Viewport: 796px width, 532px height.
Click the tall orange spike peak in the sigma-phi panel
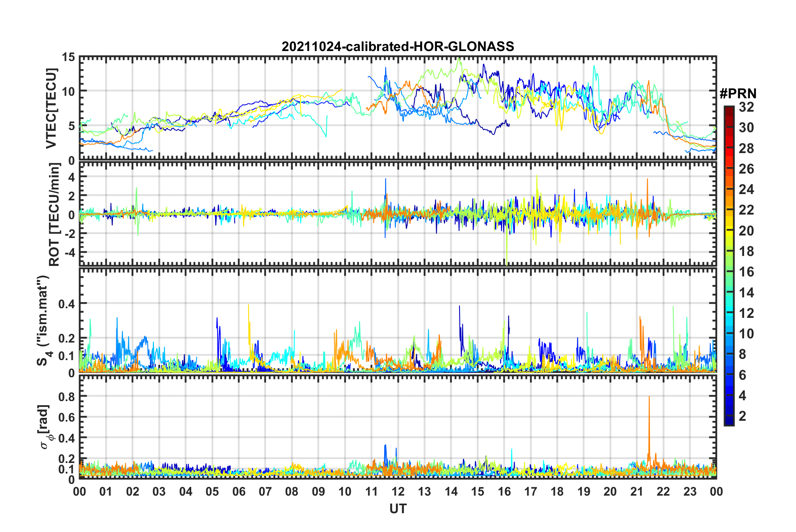pyautogui.click(x=649, y=397)
